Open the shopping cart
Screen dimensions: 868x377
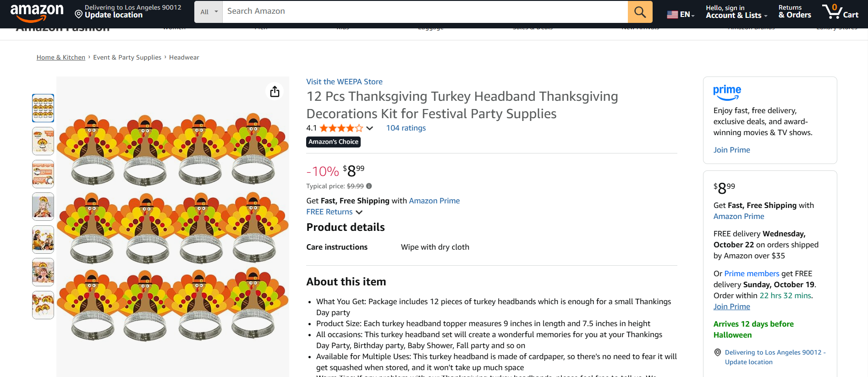tap(840, 11)
